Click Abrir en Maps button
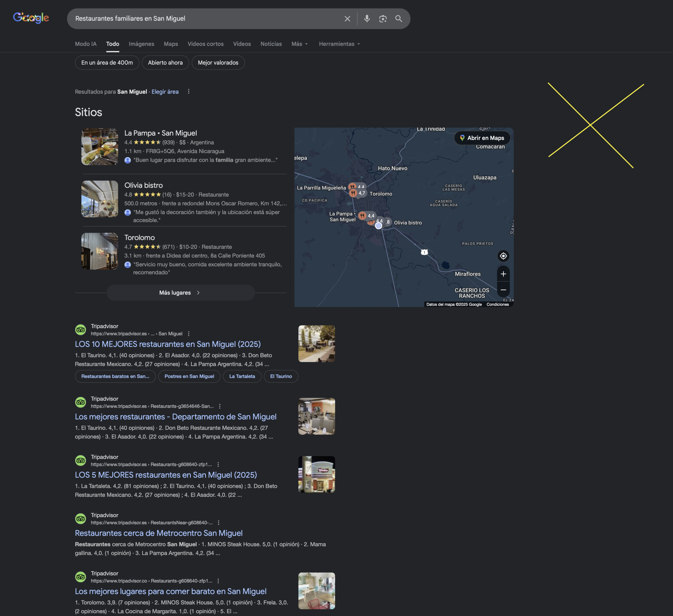Viewport: 673px width, 616px height. (482, 138)
